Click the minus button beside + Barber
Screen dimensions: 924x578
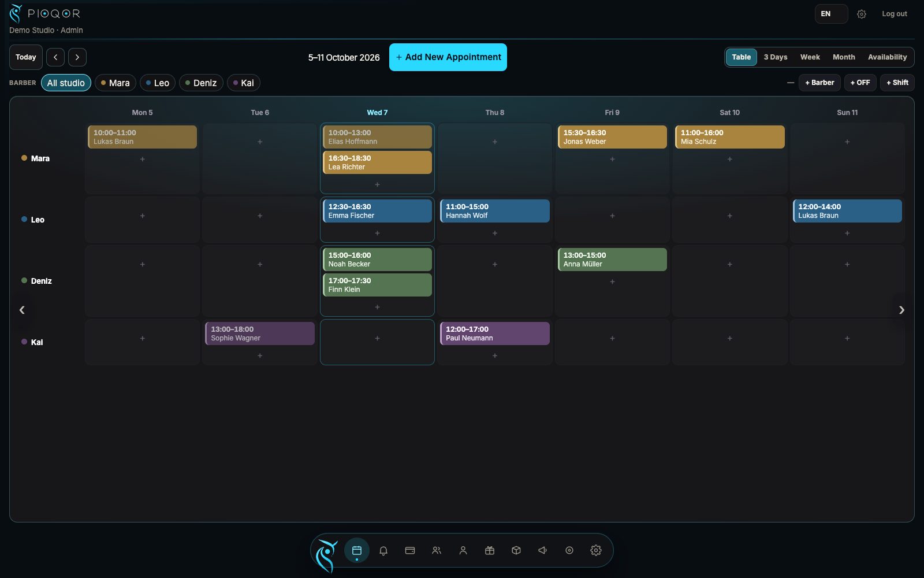pyautogui.click(x=791, y=83)
